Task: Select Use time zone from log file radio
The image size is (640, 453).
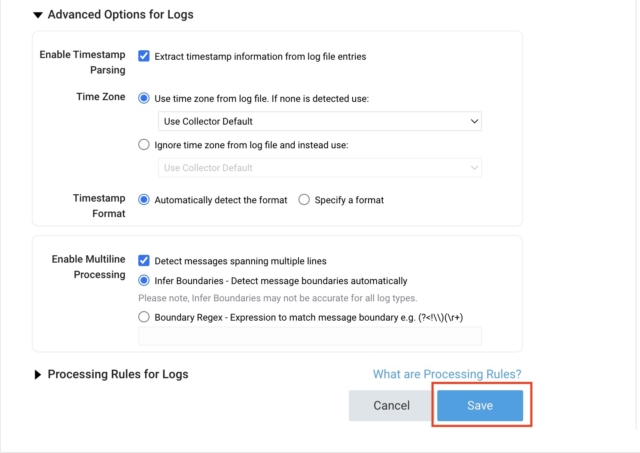Action: click(x=144, y=98)
